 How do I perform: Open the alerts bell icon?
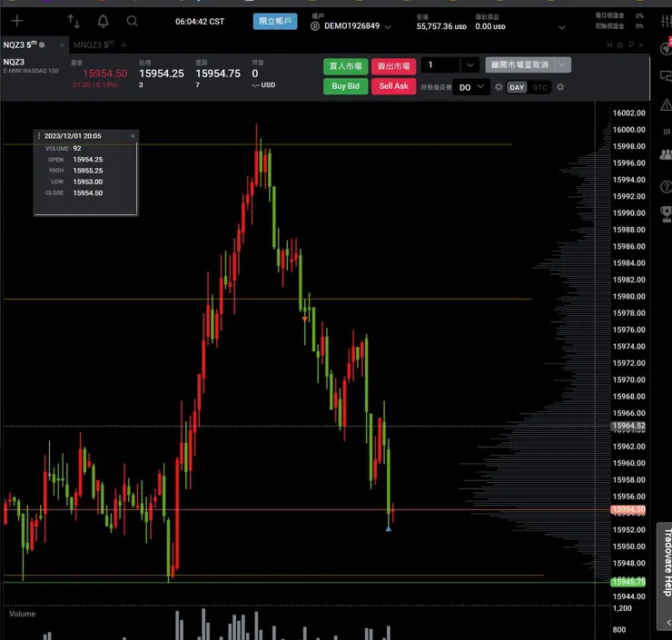point(103,21)
